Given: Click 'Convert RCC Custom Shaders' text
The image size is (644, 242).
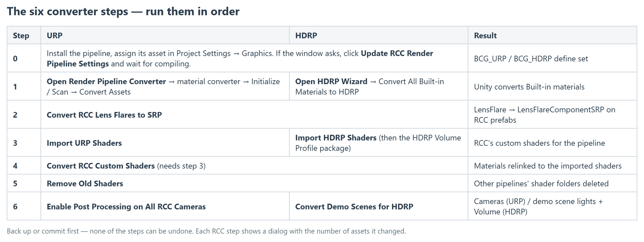Looking at the screenshot, I should [x=101, y=166].
